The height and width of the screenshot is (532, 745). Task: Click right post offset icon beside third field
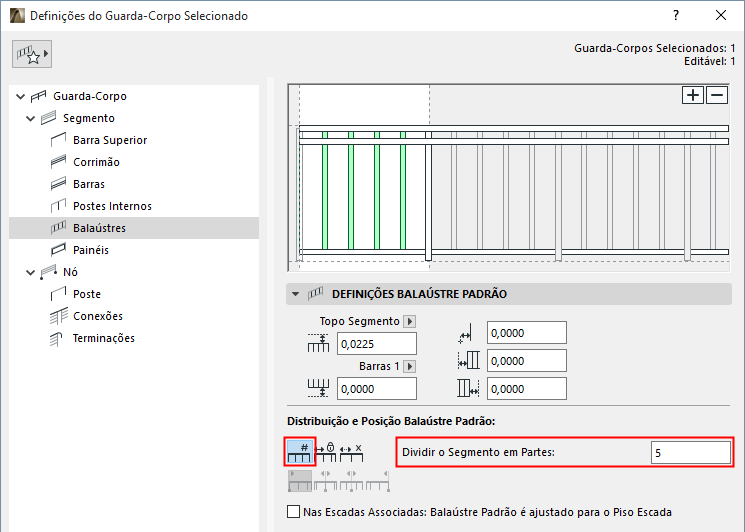click(x=468, y=388)
